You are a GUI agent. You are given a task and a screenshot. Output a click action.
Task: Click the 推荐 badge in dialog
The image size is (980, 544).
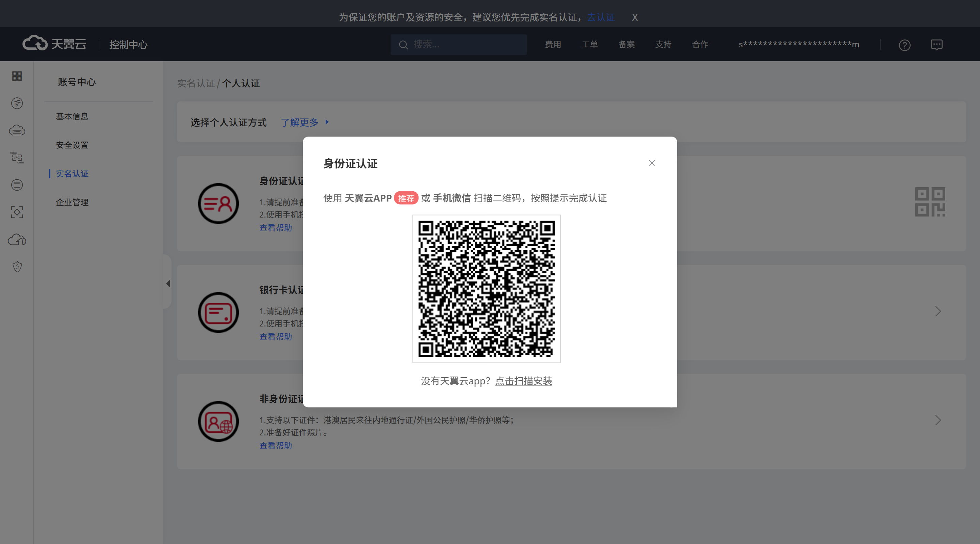click(406, 198)
